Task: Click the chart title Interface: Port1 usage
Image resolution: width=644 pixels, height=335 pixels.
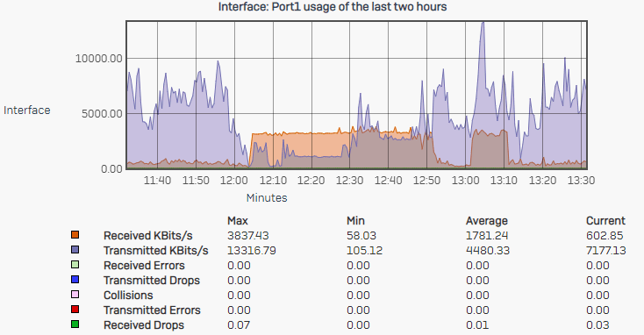Action: [x=333, y=7]
